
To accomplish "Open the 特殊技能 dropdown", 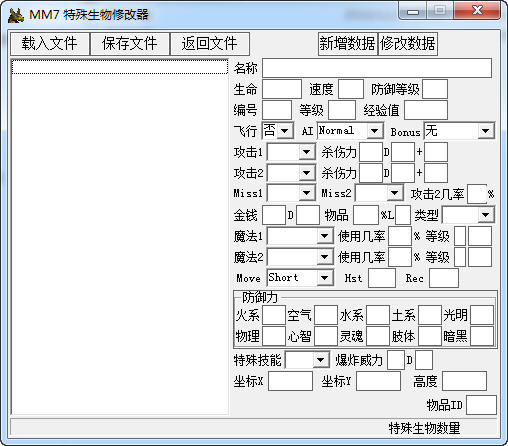I will pyautogui.click(x=321, y=360).
